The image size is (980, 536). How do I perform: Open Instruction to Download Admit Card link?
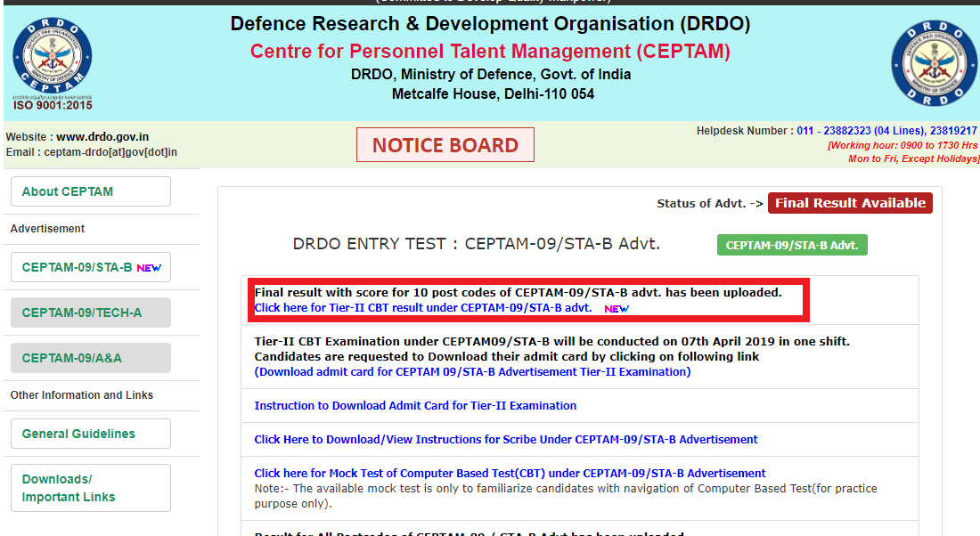(415, 405)
